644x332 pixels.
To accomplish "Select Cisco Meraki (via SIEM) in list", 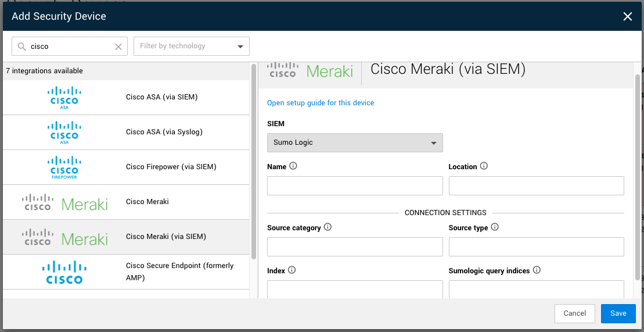I will click(127, 237).
